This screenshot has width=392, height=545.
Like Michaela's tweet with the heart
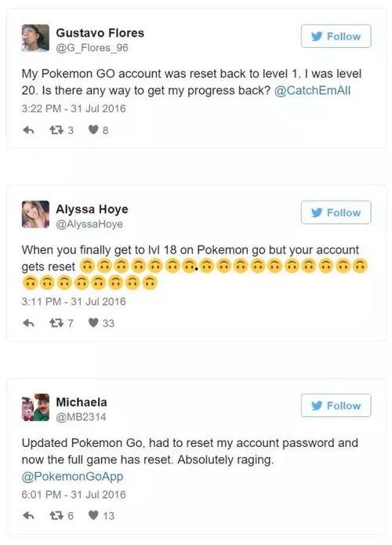[93, 515]
